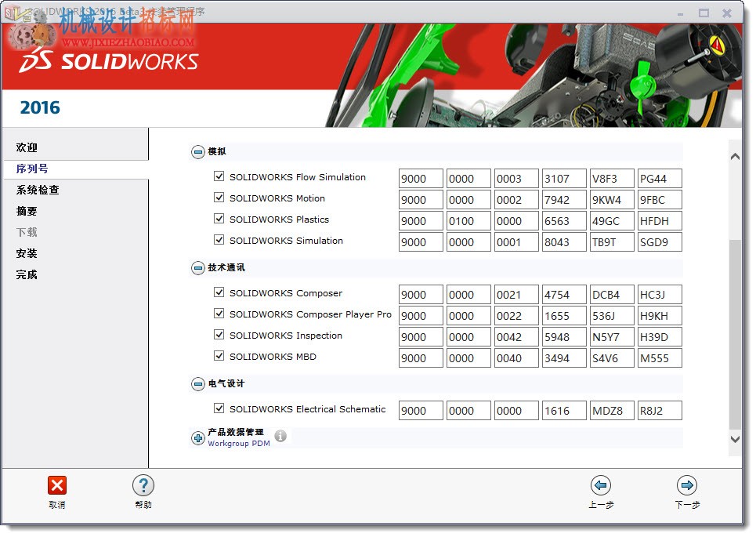
Task: Uncheck SOLIDWORKS Inspection
Action: (x=219, y=335)
